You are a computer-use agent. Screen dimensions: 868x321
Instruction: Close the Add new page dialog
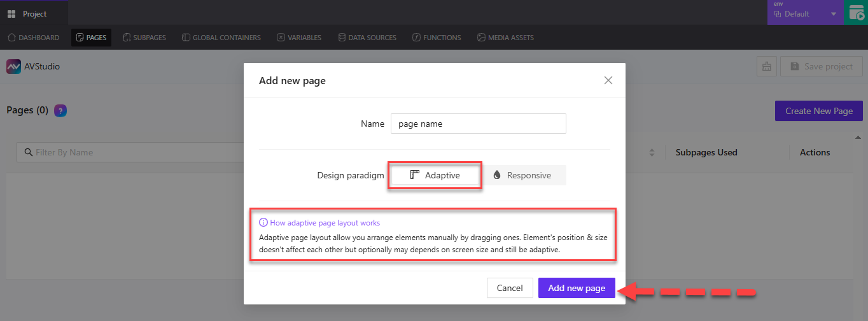(x=608, y=80)
